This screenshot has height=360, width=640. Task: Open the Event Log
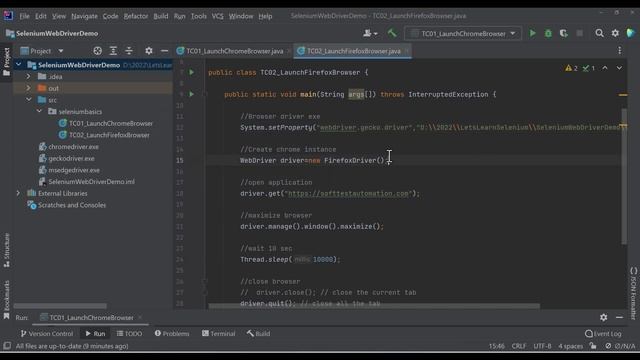(x=603, y=333)
